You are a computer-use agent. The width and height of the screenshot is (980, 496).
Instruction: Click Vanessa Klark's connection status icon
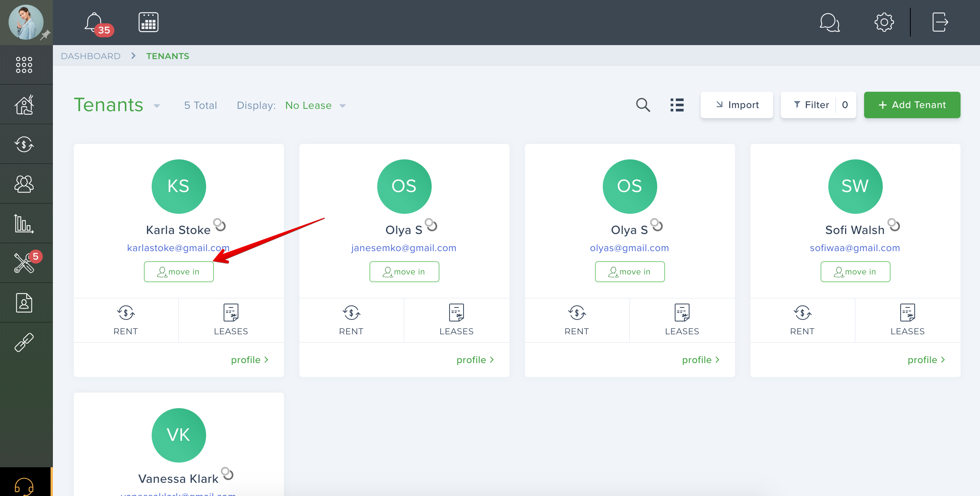pyautogui.click(x=227, y=473)
